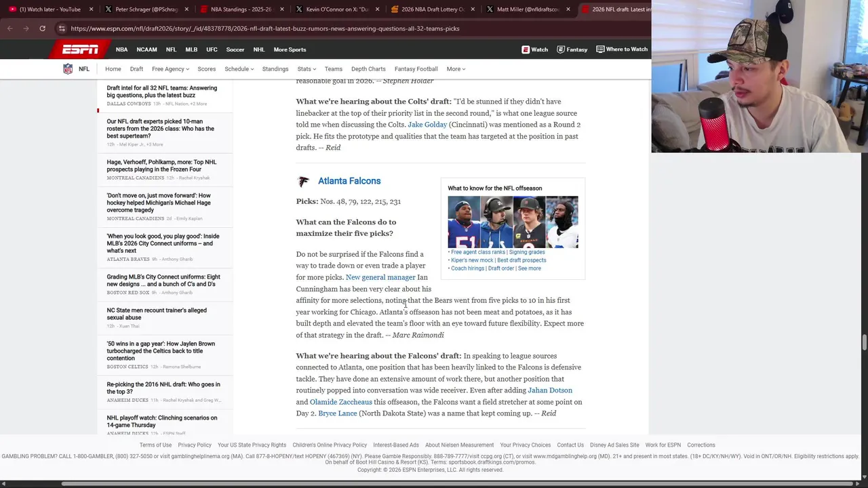
Task: Open Coach hirings link
Action: click(467, 268)
